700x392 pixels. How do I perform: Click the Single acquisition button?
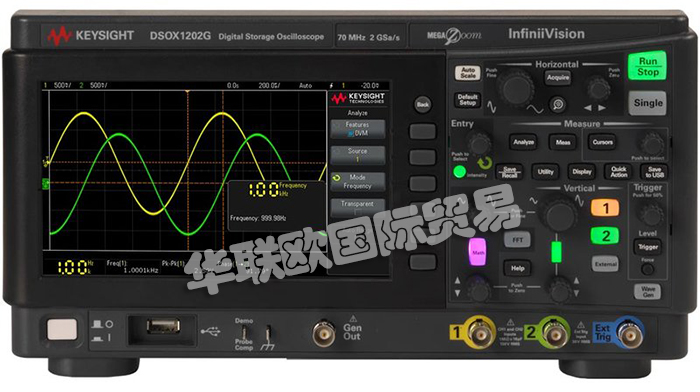tap(647, 103)
